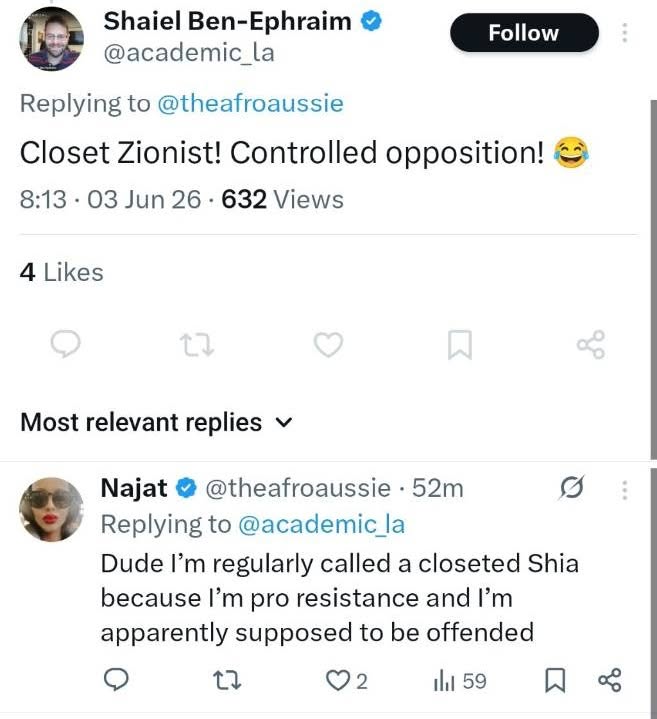Open Shaiel Ben-Ephraim's profile picture
The width and height of the screenshot is (657, 719).
(x=51, y=39)
